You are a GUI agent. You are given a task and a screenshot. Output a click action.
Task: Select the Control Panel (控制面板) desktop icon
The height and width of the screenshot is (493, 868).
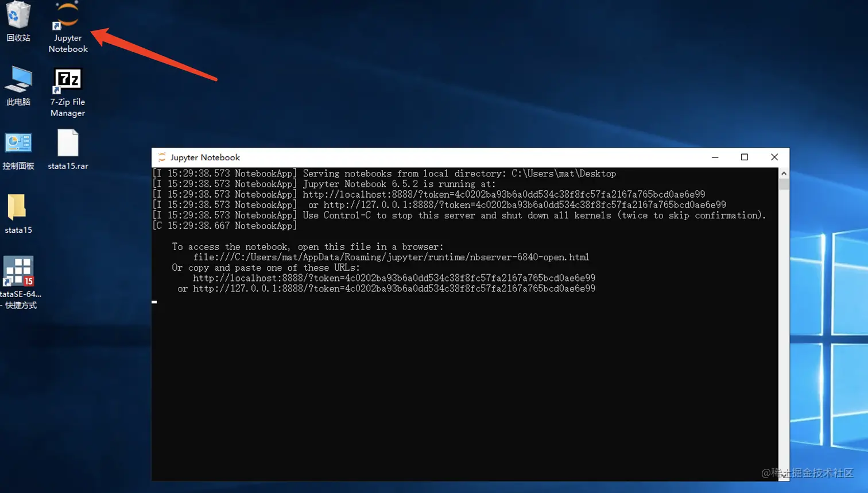click(18, 151)
